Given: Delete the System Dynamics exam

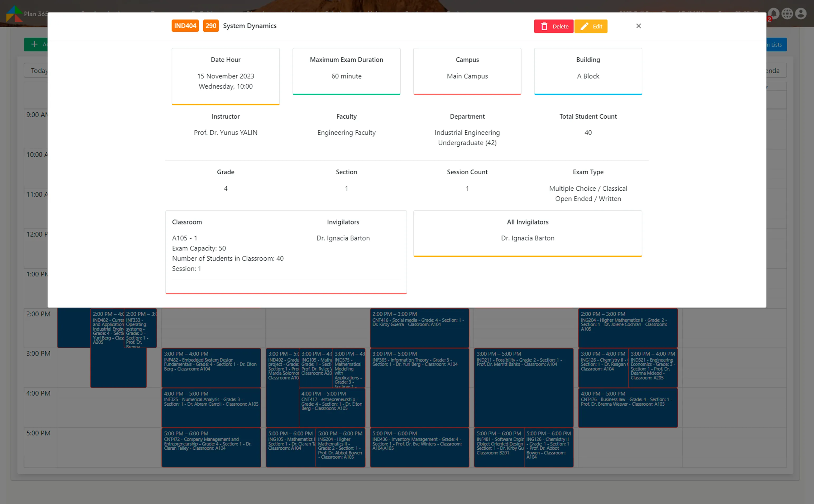Looking at the screenshot, I should coord(554,26).
